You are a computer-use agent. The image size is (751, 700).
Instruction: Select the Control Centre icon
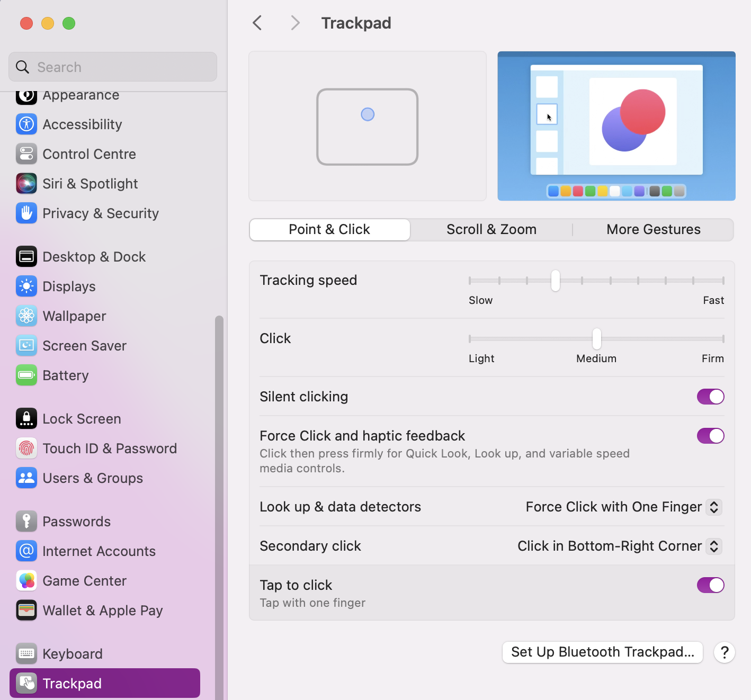pos(26,154)
